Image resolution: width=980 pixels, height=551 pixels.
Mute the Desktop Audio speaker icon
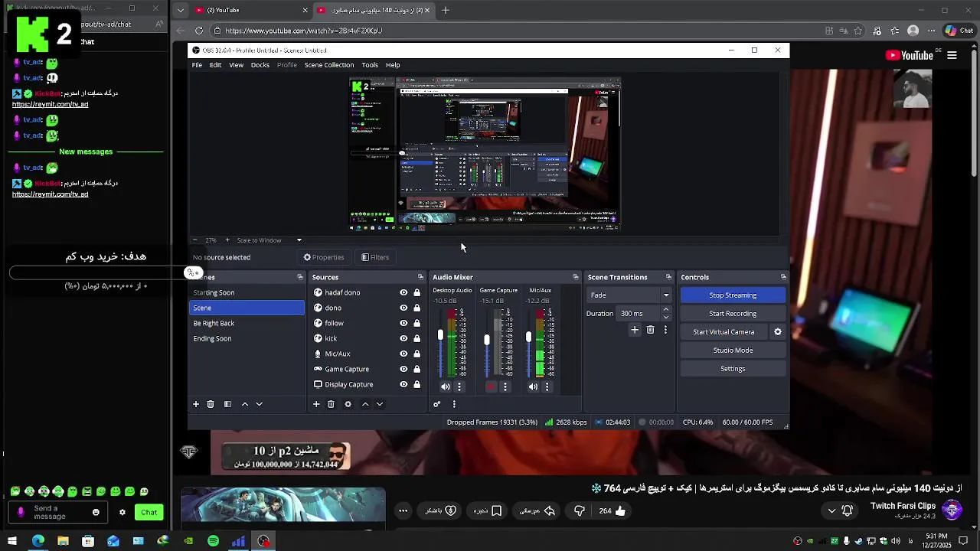tap(445, 387)
